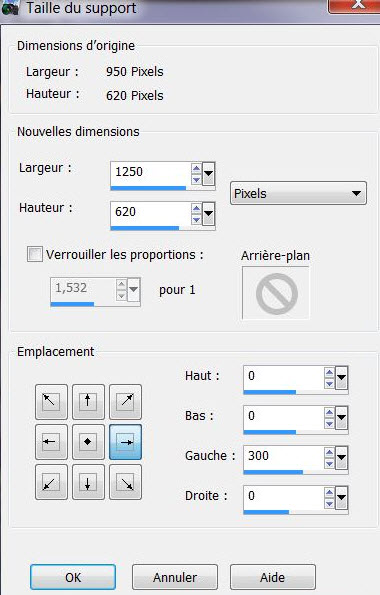Increase Hauteur value with up stepper
380x595 pixels.
(x=196, y=208)
